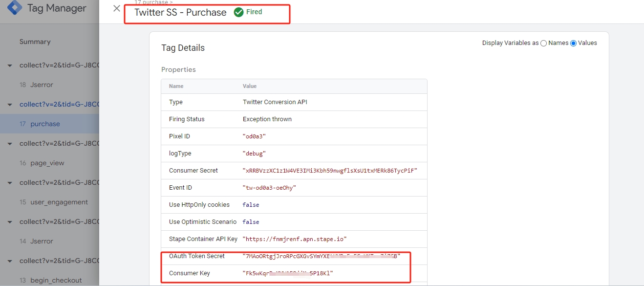Select the Names display radio button
644x286 pixels.
pyautogui.click(x=543, y=43)
